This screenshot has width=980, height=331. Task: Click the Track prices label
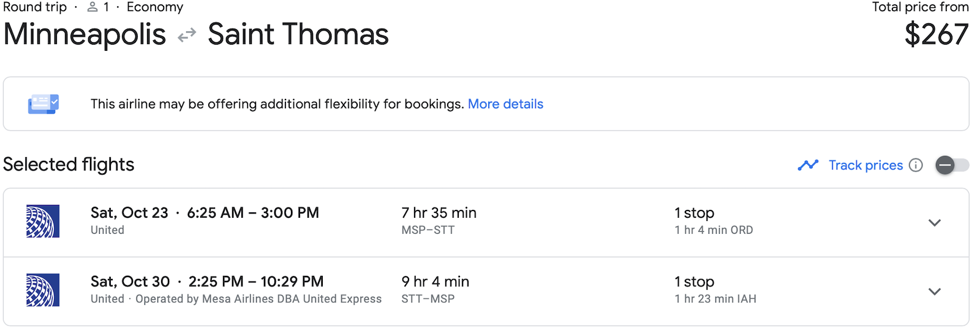865,165
